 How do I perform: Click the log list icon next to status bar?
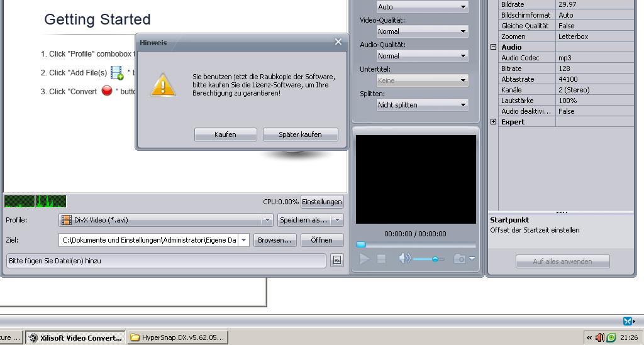(337, 260)
